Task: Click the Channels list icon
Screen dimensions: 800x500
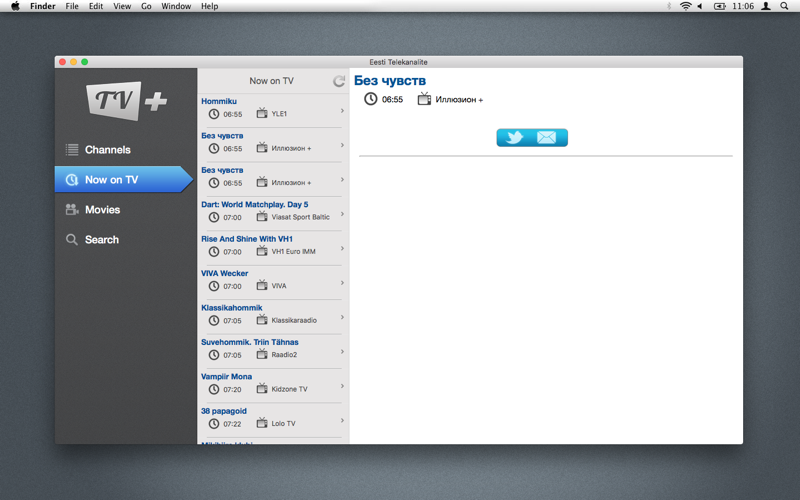Action: (x=72, y=149)
